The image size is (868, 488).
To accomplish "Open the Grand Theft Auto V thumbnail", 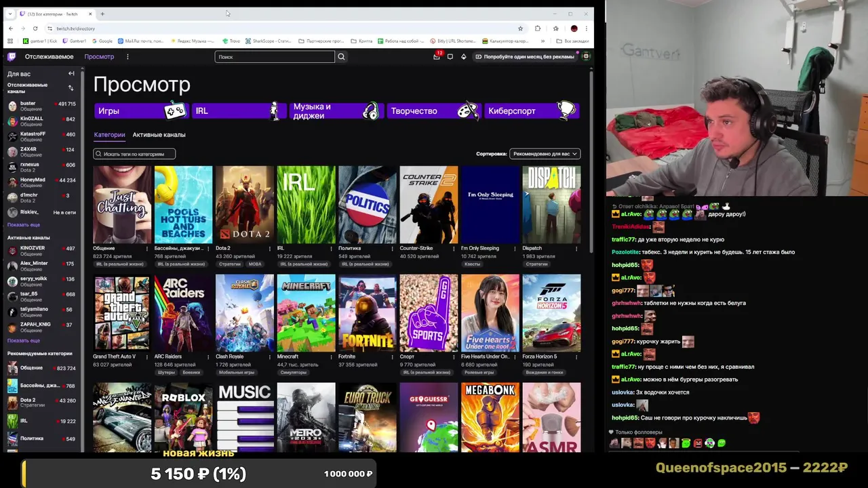I will [x=122, y=313].
